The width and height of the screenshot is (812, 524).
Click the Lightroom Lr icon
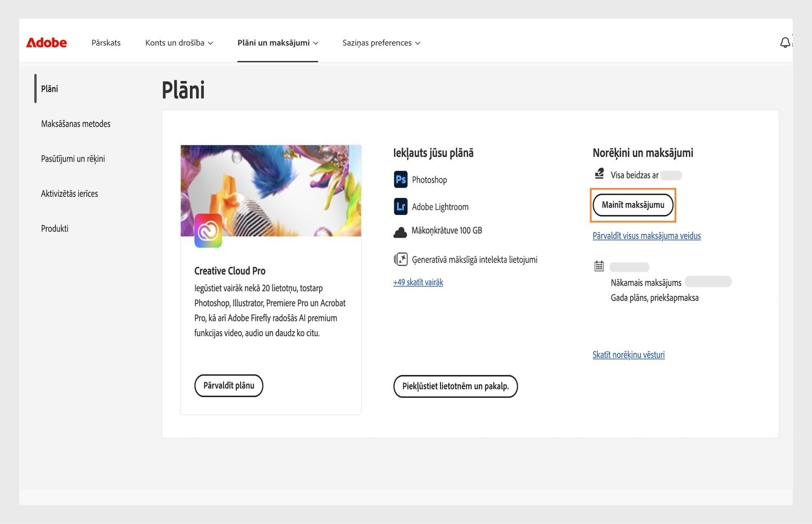click(x=400, y=206)
